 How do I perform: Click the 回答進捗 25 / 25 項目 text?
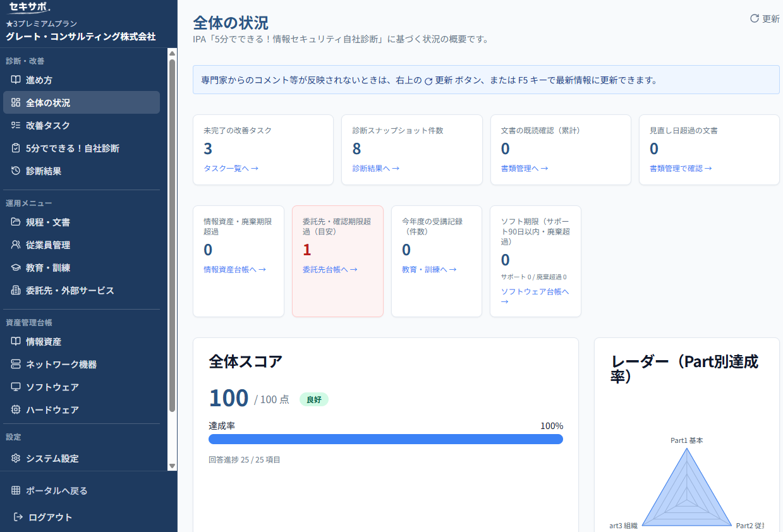pos(245,460)
